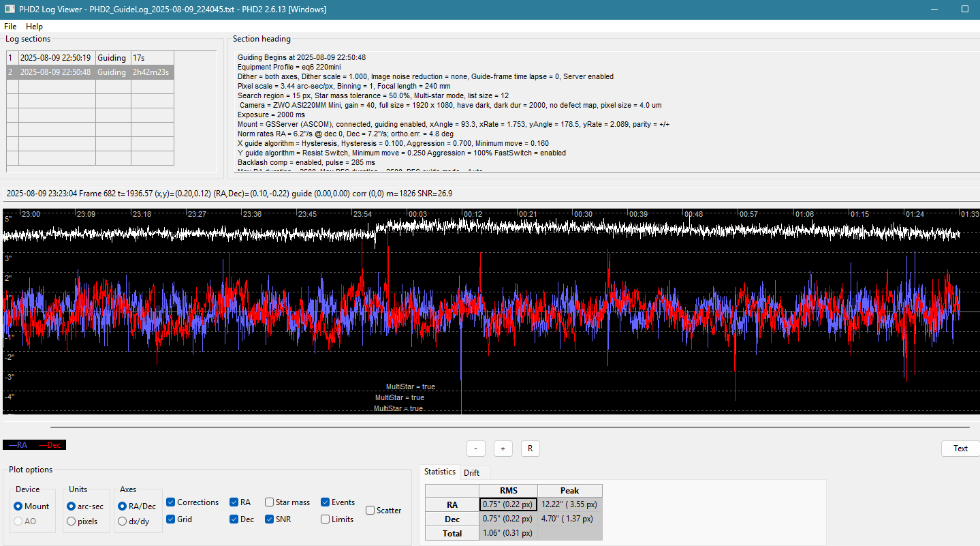Click the 'Y guide algorithm = Resist Switch' line
The height and width of the screenshot is (546, 980).
pos(402,153)
